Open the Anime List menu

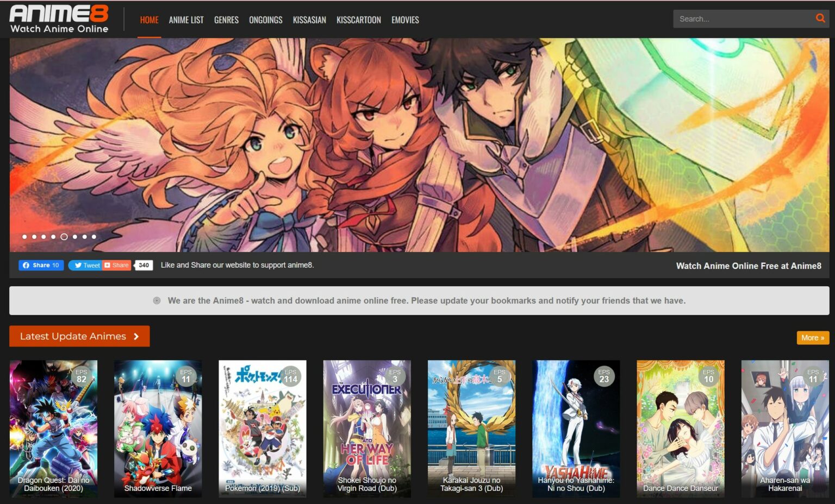click(x=186, y=20)
